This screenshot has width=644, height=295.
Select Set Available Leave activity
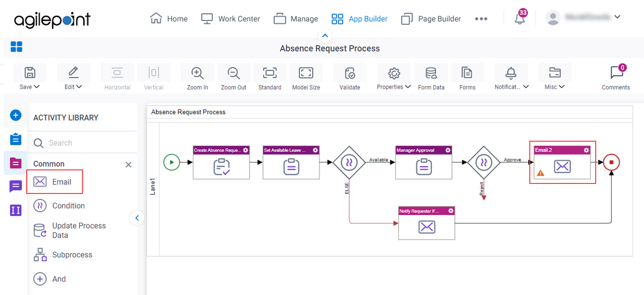[x=291, y=162]
